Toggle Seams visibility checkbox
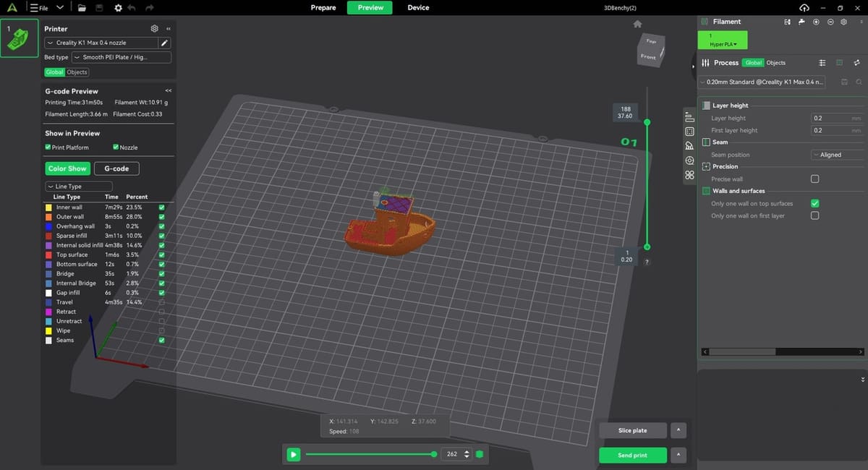This screenshot has width=868, height=470. 161,340
